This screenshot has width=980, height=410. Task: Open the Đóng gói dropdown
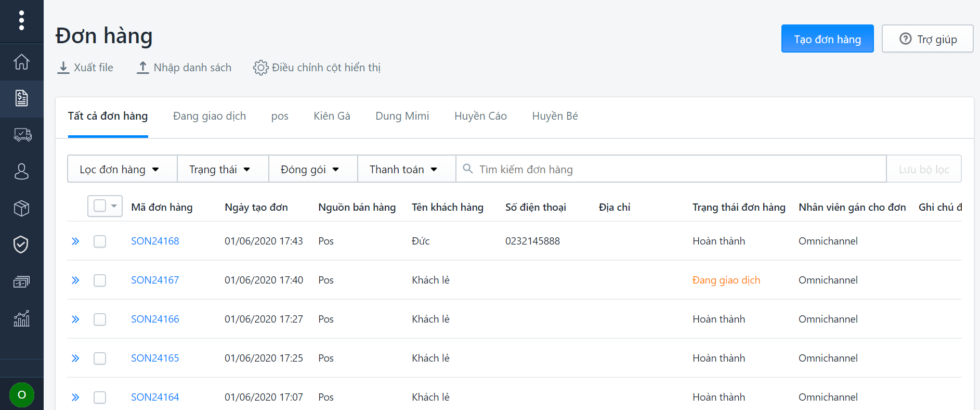(x=313, y=169)
